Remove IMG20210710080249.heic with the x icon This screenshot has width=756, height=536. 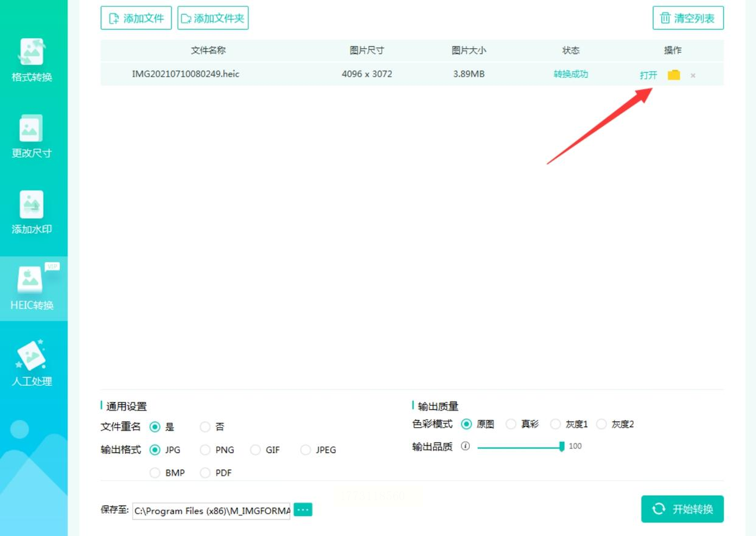(693, 75)
